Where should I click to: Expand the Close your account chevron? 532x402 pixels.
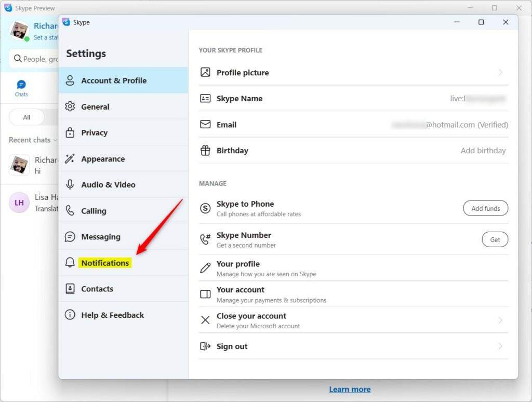(500, 320)
